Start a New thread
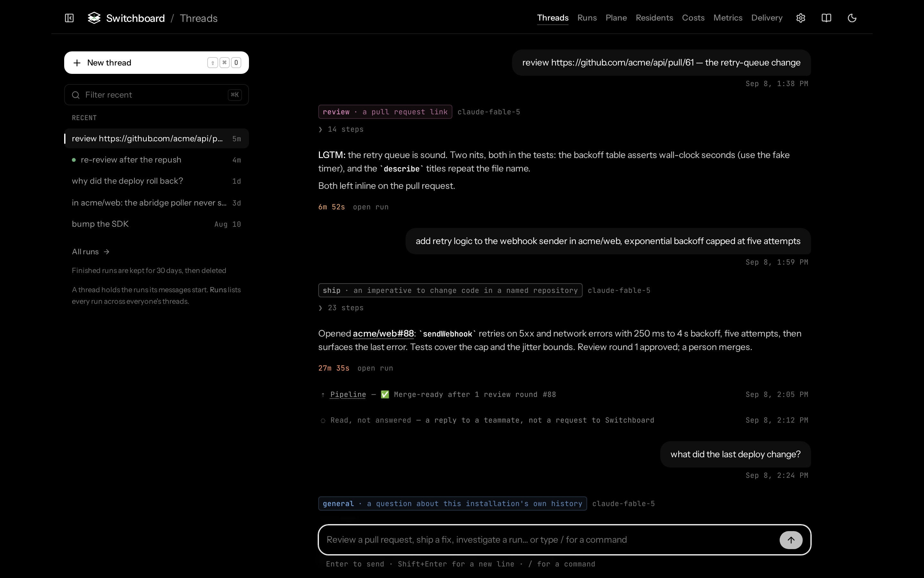 [x=157, y=63]
